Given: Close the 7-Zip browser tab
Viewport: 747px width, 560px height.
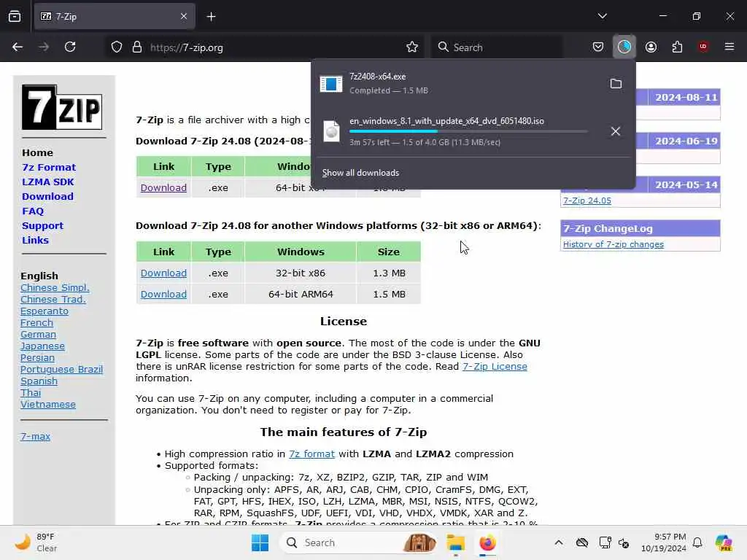Looking at the screenshot, I should [x=183, y=17].
